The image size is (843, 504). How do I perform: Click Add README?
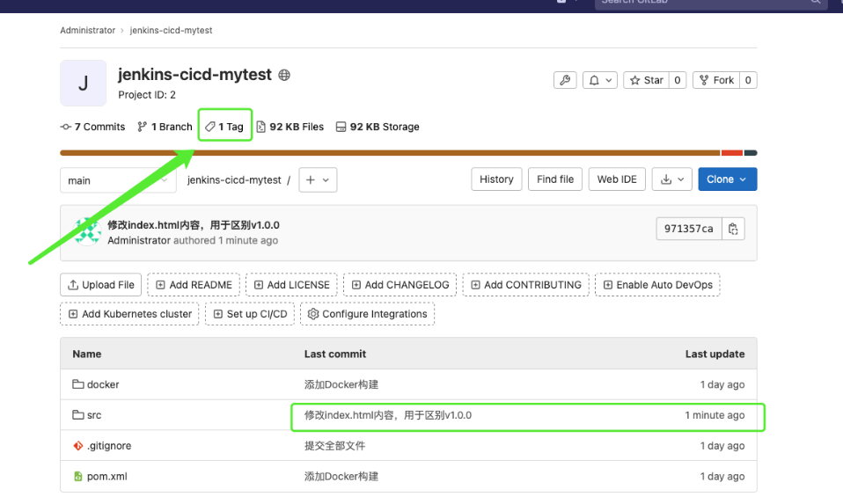194,285
